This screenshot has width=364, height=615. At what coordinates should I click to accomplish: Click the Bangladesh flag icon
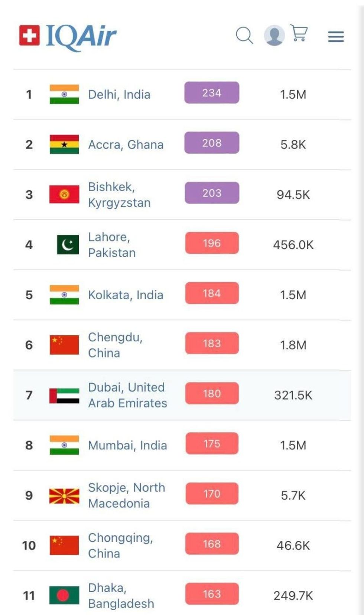point(64,595)
